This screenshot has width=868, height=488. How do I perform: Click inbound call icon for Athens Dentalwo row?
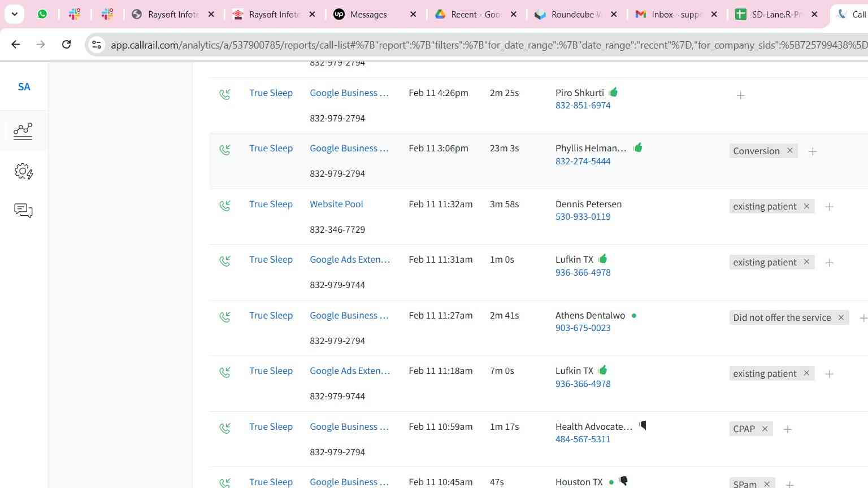225,317
